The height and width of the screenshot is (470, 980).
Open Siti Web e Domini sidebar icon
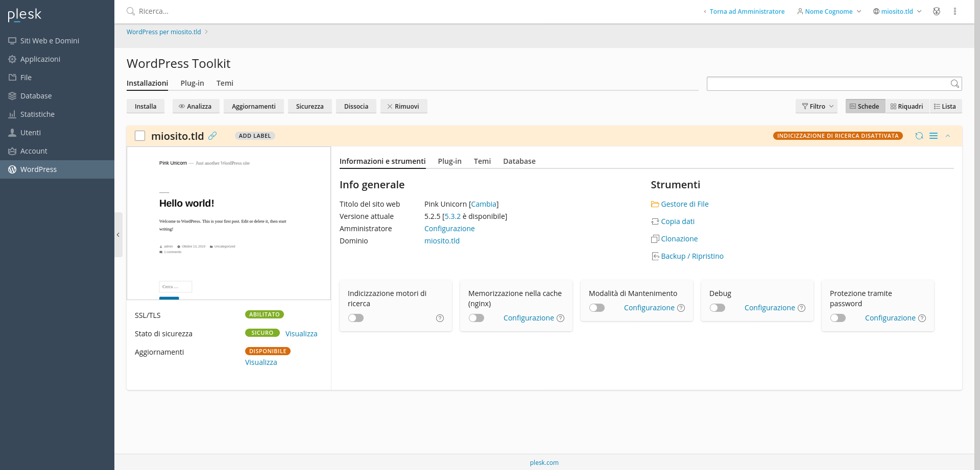pos(12,41)
